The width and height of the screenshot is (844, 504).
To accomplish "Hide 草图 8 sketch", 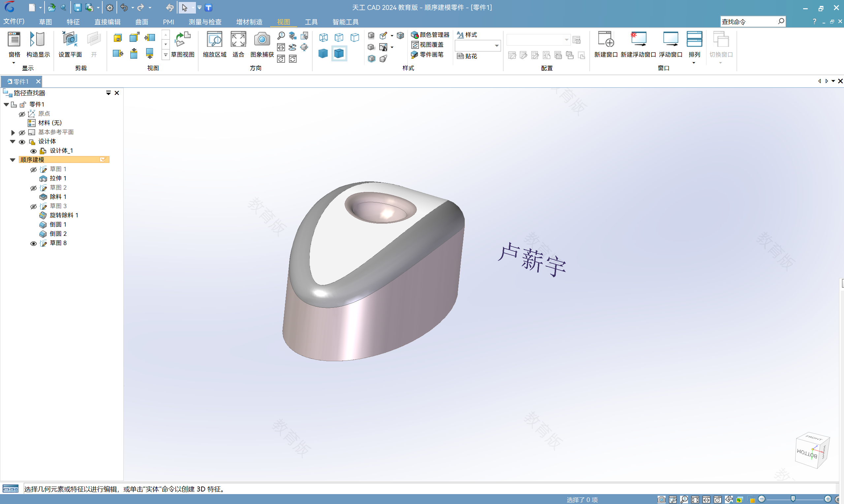I will (x=34, y=243).
